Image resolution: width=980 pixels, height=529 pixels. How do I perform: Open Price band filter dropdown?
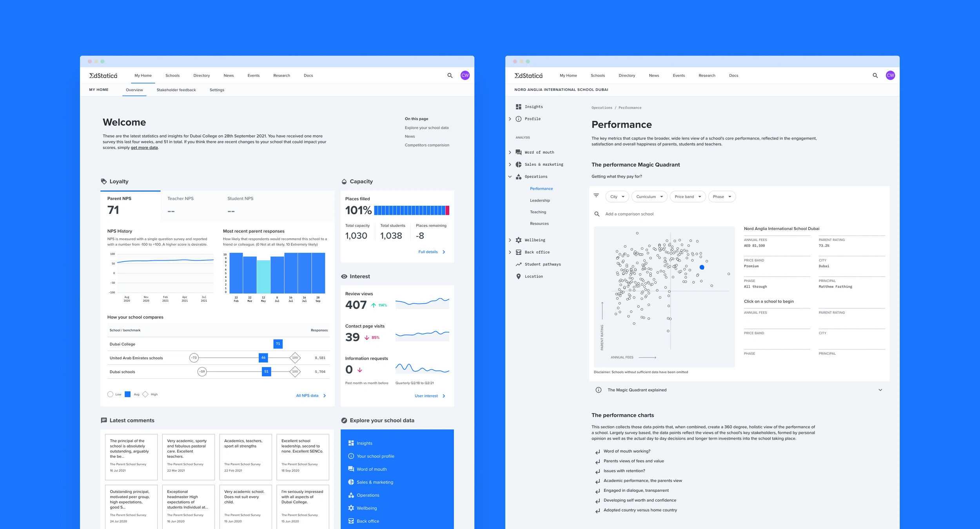(688, 197)
